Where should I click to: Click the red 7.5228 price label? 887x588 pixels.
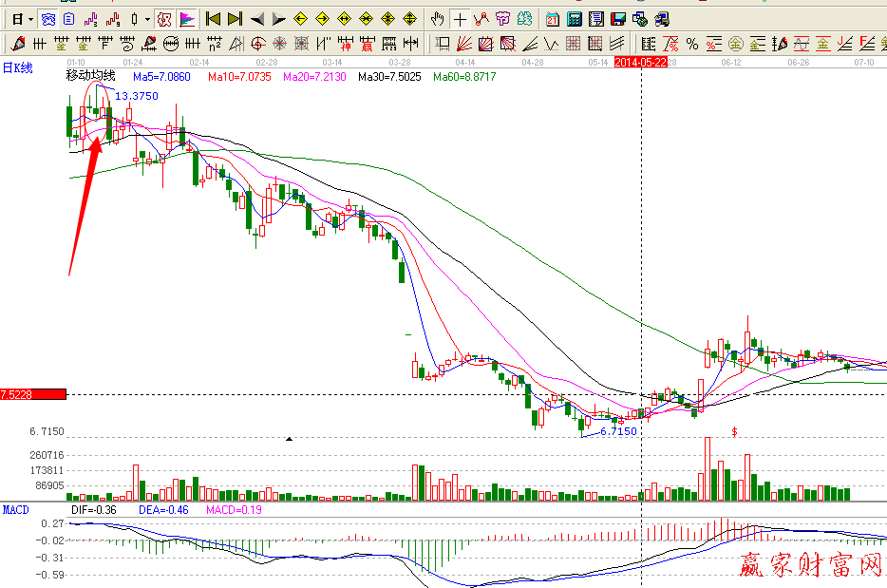[x=32, y=394]
